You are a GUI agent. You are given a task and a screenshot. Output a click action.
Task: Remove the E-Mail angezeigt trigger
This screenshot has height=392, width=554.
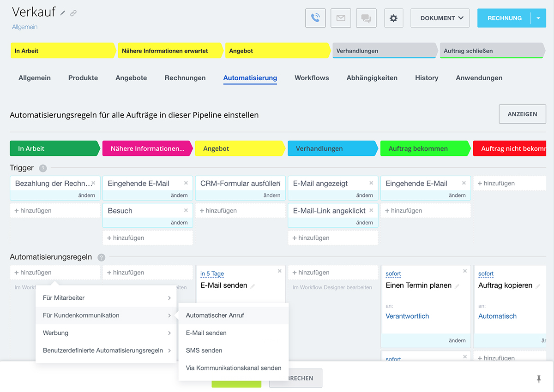coord(371,183)
